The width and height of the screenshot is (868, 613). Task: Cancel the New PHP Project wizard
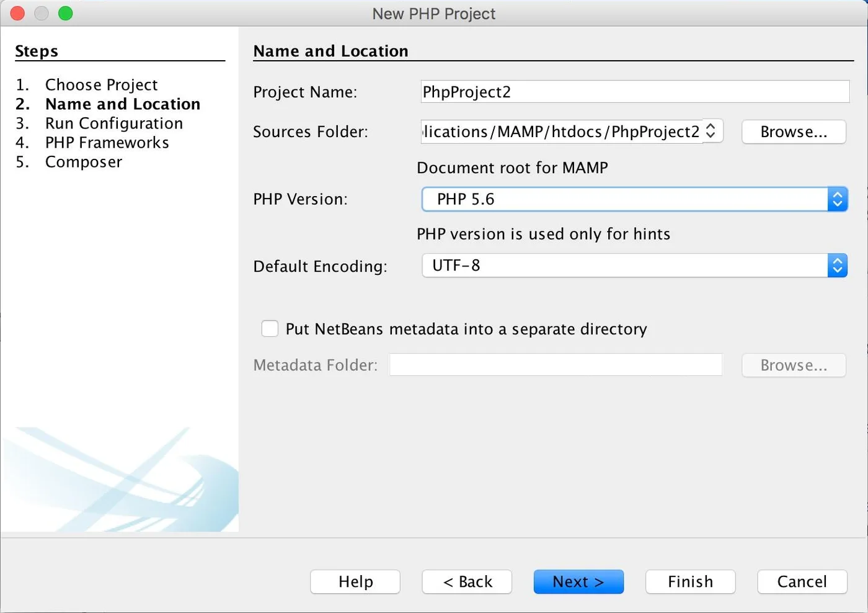pos(802,581)
